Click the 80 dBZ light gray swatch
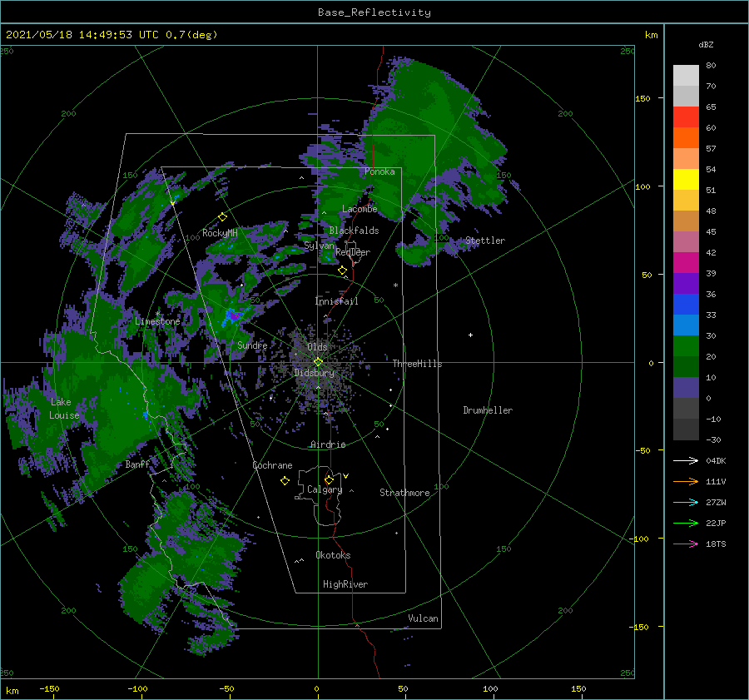This screenshot has width=749, height=700. pyautogui.click(x=686, y=76)
